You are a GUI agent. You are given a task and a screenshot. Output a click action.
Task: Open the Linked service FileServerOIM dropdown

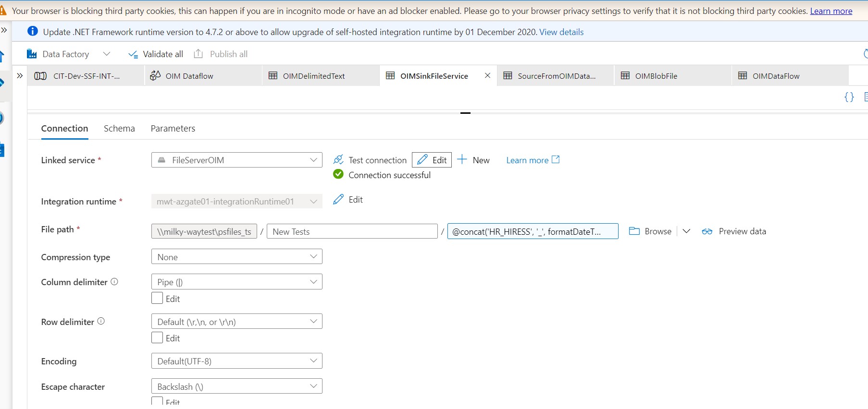point(236,160)
